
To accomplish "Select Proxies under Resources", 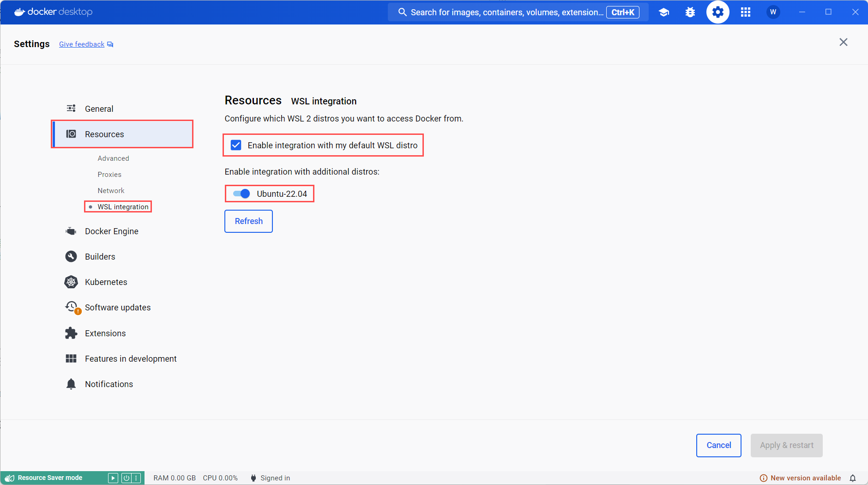I will click(109, 174).
